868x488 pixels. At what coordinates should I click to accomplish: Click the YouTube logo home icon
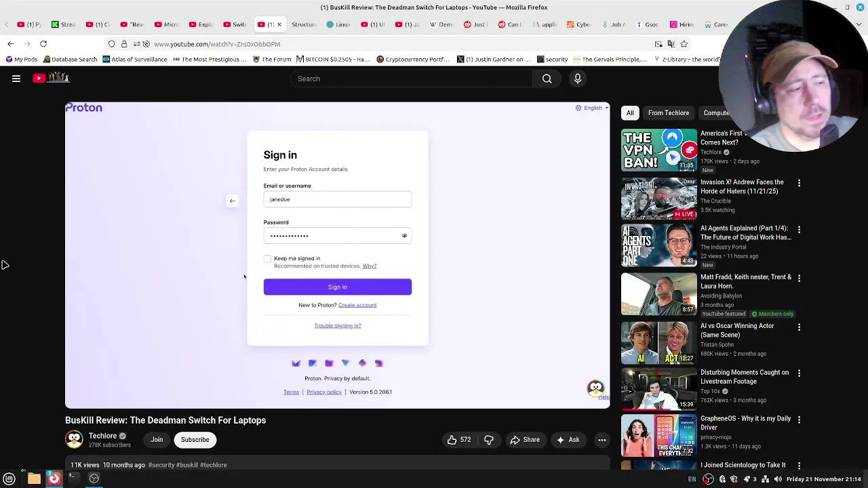click(x=52, y=78)
